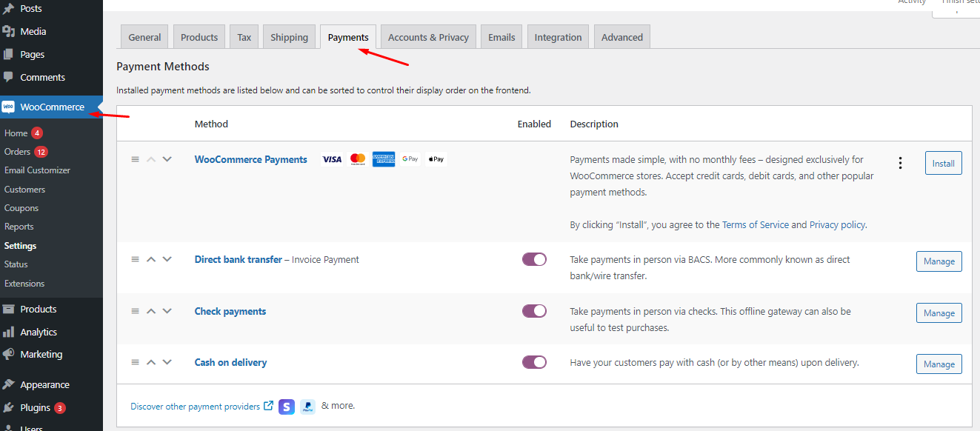Click the Google Pay logo
980x431 pixels.
pos(410,159)
